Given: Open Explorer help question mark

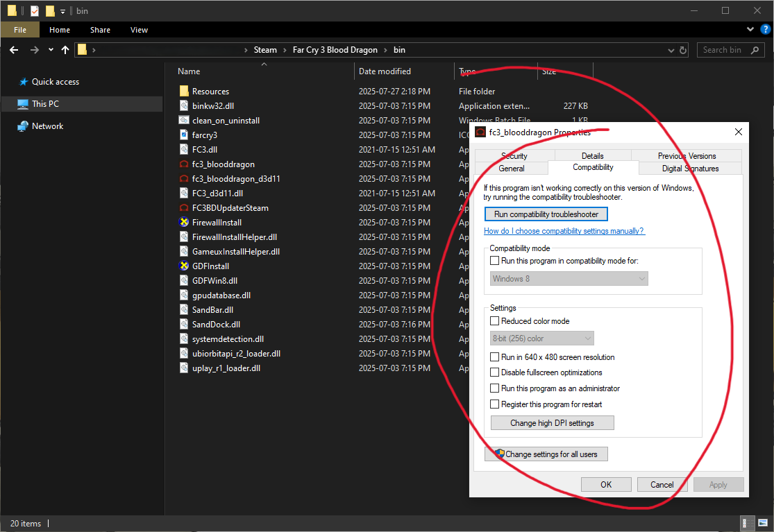Looking at the screenshot, I should pos(766,30).
